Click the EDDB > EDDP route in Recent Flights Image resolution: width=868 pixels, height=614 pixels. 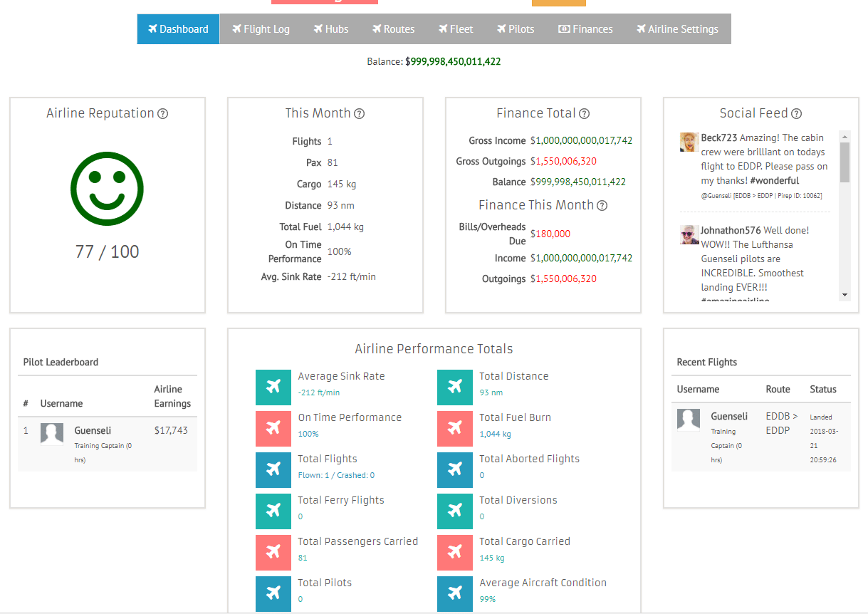pyautogui.click(x=782, y=423)
